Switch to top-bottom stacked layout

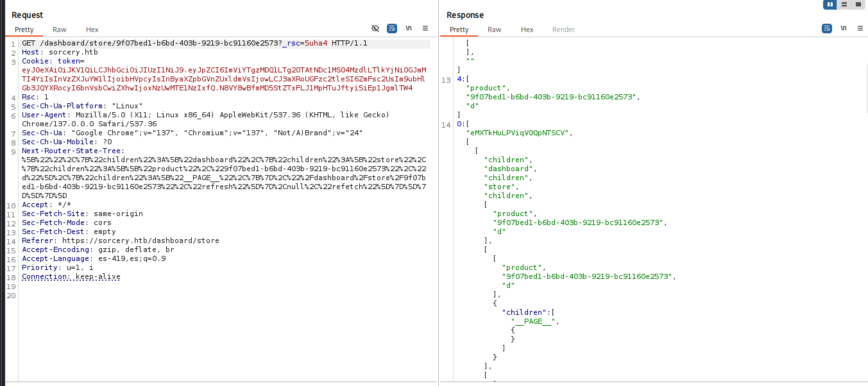(x=844, y=4)
